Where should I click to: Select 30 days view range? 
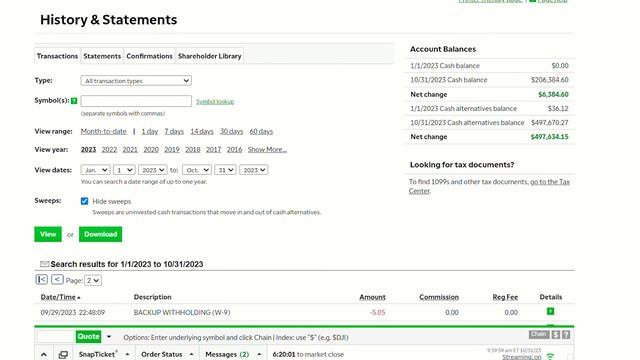tap(231, 131)
